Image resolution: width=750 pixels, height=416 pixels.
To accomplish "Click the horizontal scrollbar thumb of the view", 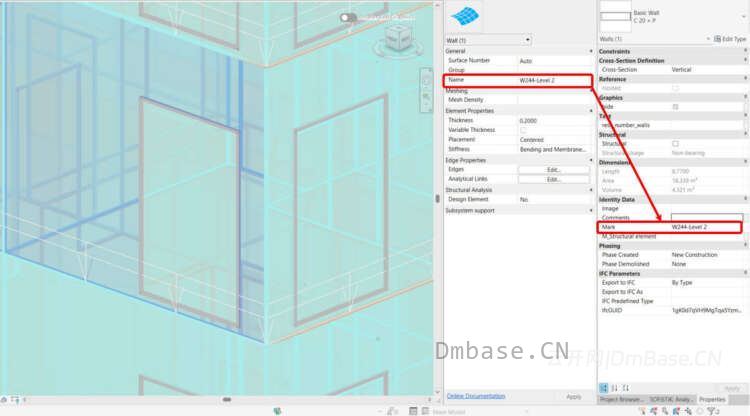I will pos(227,399).
